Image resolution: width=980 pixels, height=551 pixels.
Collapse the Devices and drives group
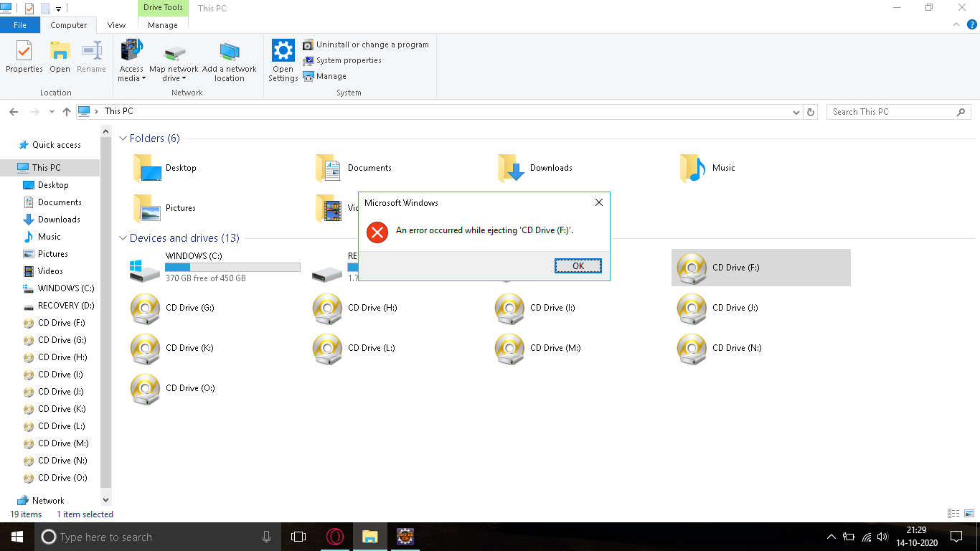tap(123, 238)
